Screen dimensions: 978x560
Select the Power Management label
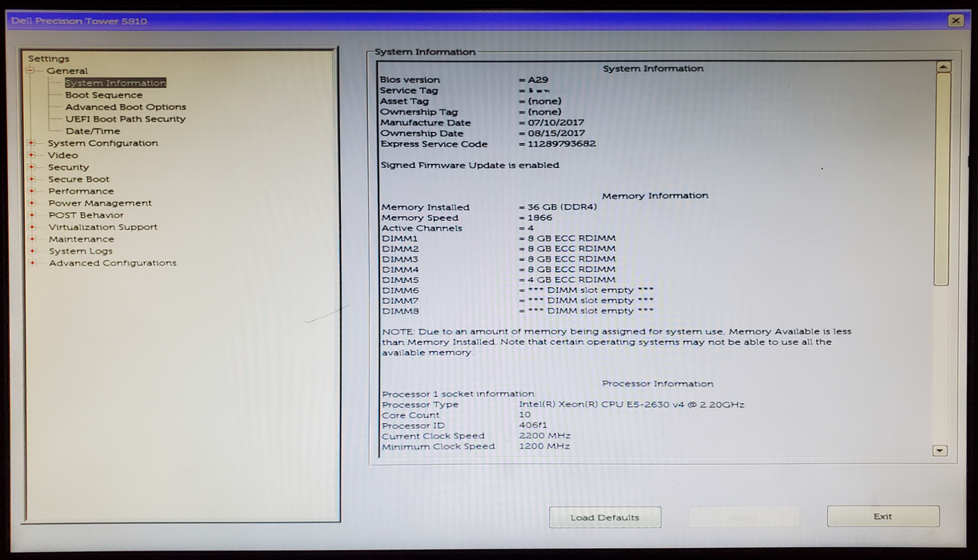pyautogui.click(x=100, y=203)
